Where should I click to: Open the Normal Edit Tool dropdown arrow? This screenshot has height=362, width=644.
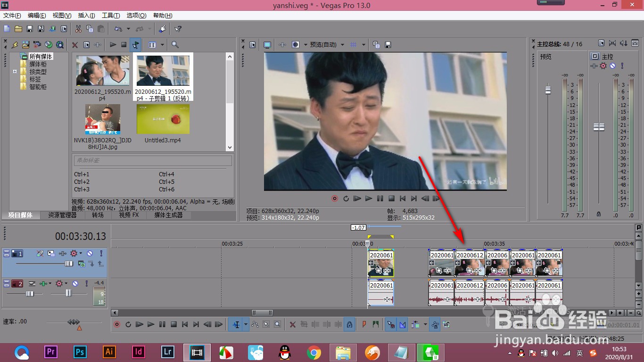pyautogui.click(x=246, y=324)
